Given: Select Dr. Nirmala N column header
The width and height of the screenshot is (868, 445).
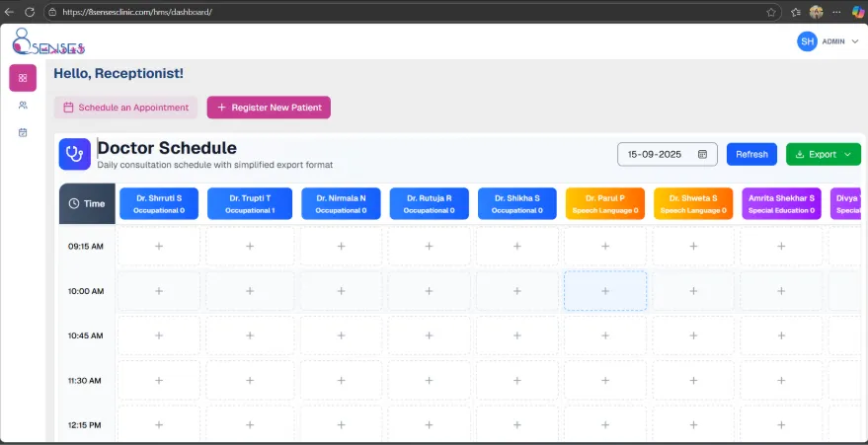Looking at the screenshot, I should pos(341,203).
